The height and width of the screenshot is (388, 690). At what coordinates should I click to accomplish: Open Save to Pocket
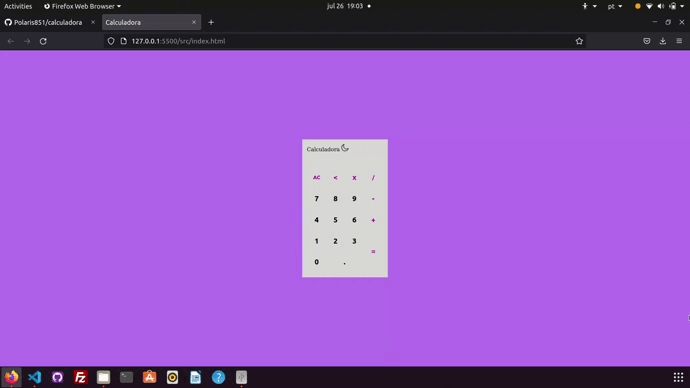point(646,41)
